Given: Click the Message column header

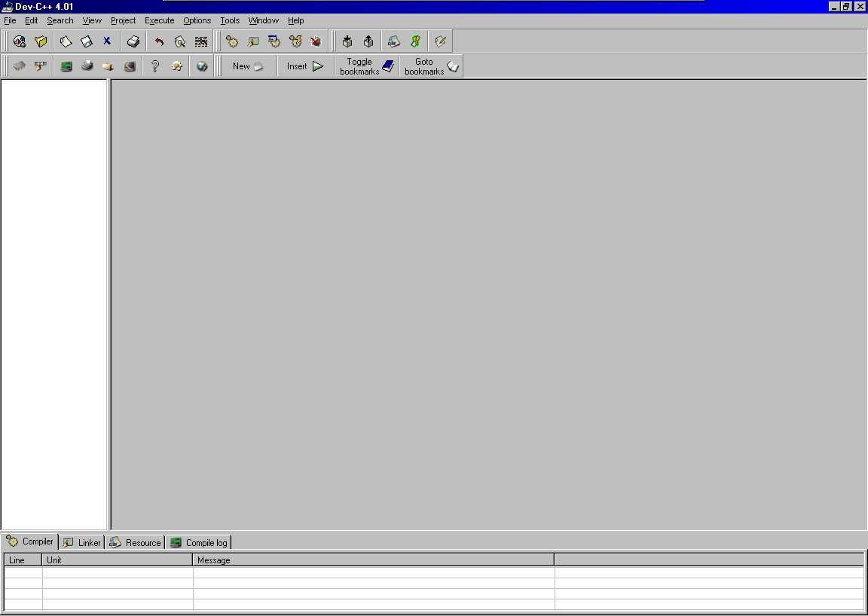Looking at the screenshot, I should (374, 560).
